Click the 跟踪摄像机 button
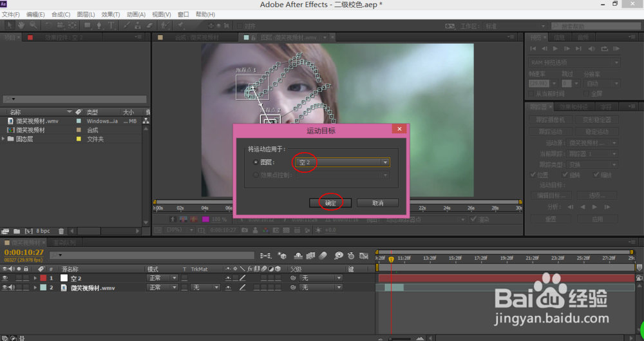This screenshot has height=341, width=644. click(x=550, y=120)
